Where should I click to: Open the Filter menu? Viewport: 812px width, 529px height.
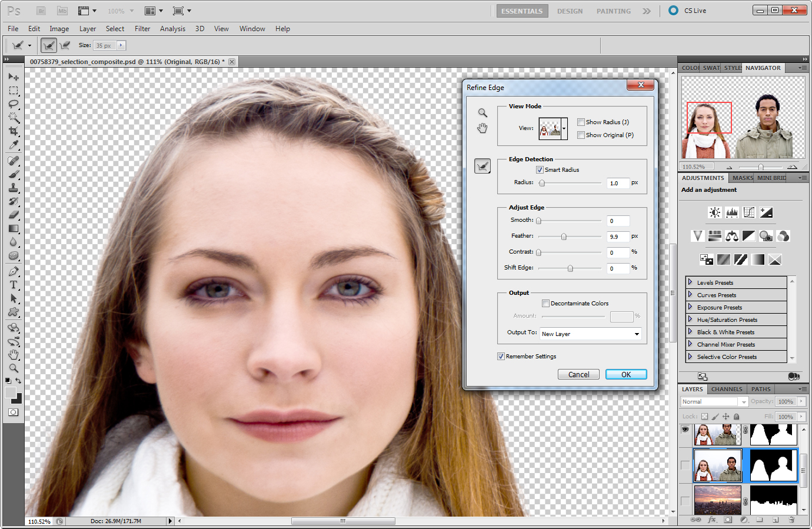[142, 29]
